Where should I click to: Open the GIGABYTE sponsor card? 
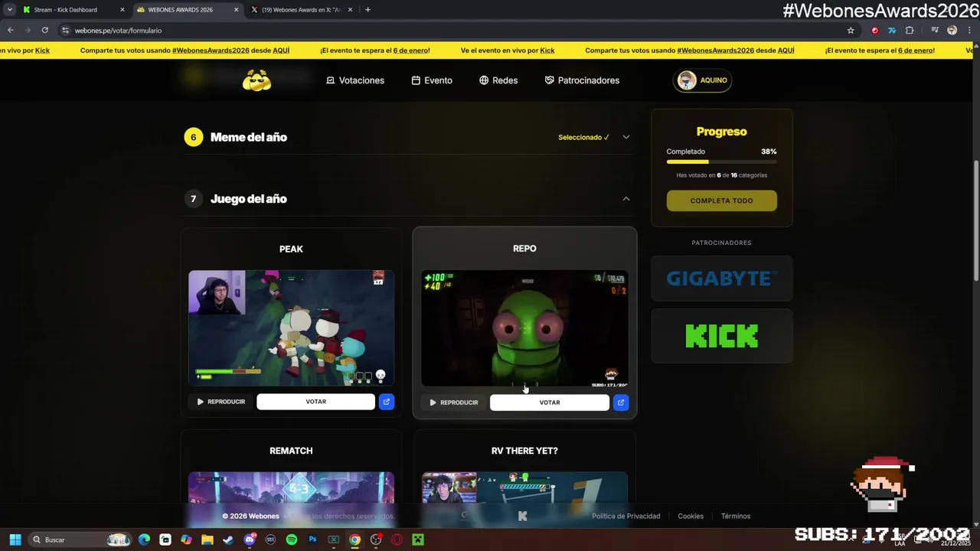[721, 279]
